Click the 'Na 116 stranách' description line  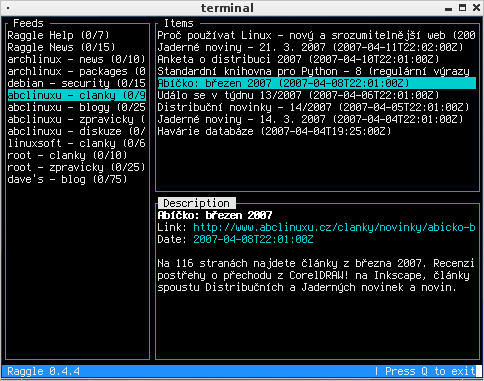click(316, 263)
